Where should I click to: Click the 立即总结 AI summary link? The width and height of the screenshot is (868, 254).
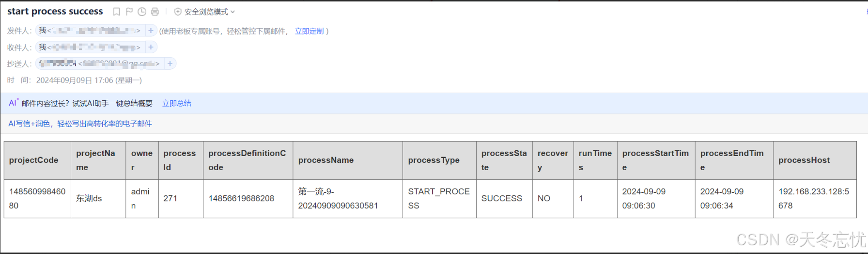pos(177,103)
